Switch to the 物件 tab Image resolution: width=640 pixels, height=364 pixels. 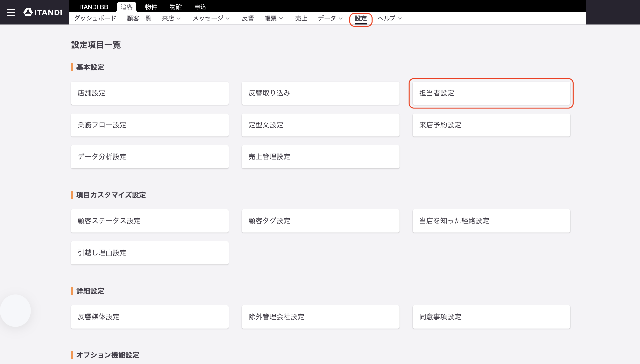[x=151, y=7]
